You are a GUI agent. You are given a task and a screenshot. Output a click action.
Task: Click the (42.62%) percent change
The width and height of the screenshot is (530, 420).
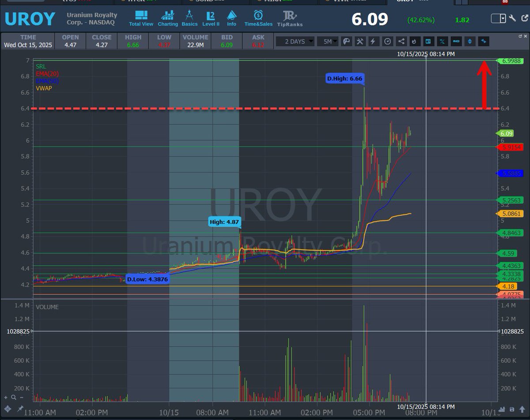pyautogui.click(x=421, y=20)
